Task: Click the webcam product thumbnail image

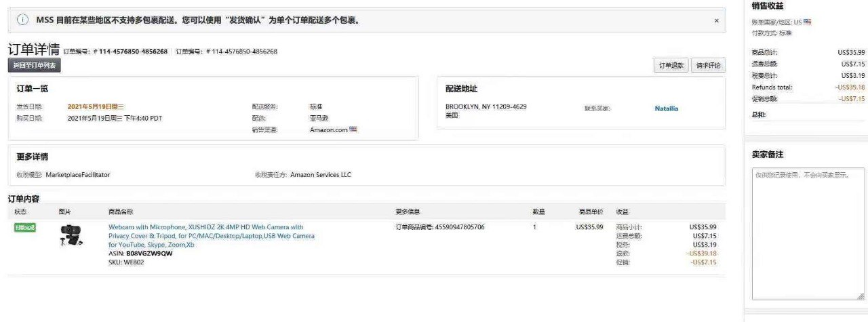Action: (71, 236)
